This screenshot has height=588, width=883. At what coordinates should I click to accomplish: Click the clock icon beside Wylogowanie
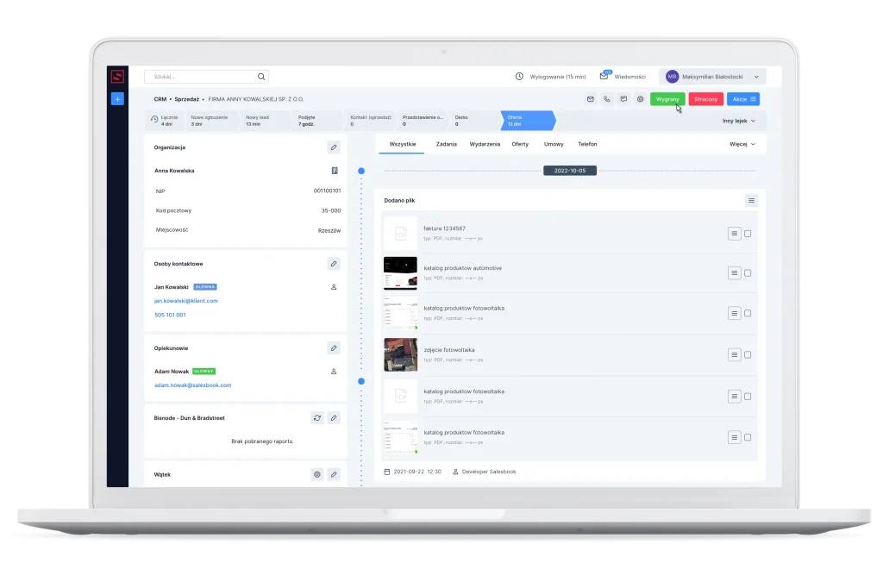(x=519, y=77)
